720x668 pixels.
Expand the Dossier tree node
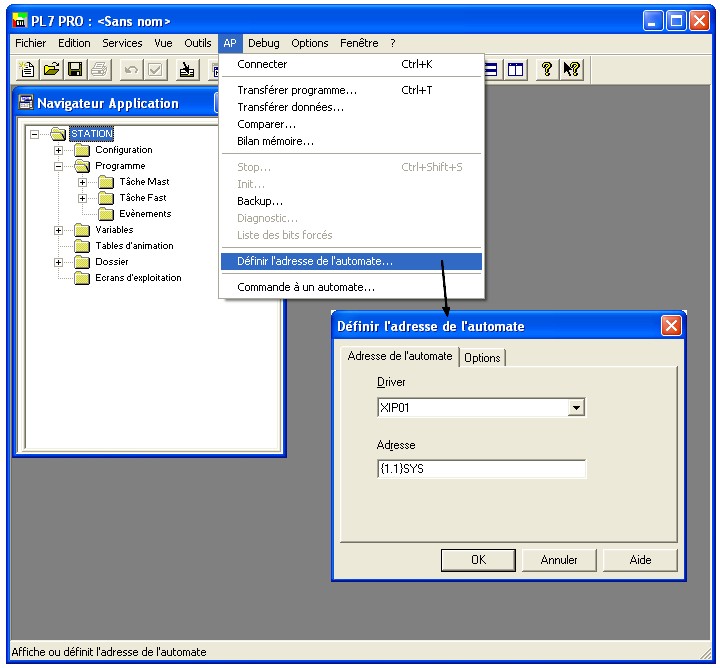58,262
